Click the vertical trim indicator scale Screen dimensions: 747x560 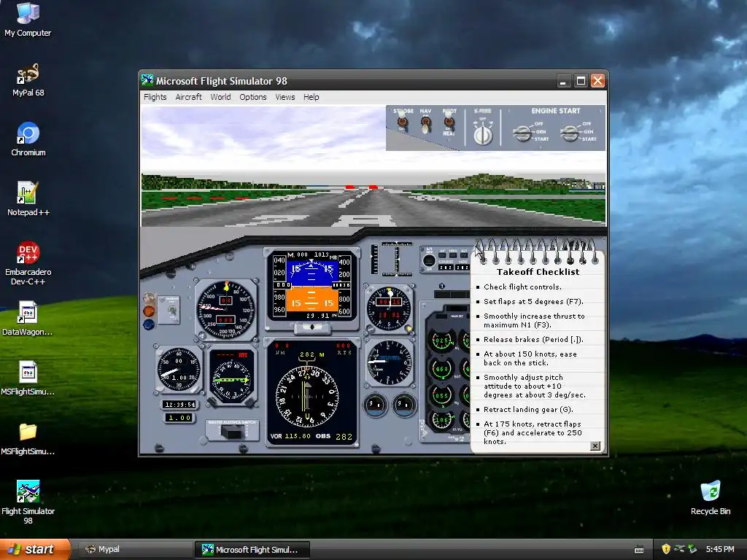tap(396, 259)
